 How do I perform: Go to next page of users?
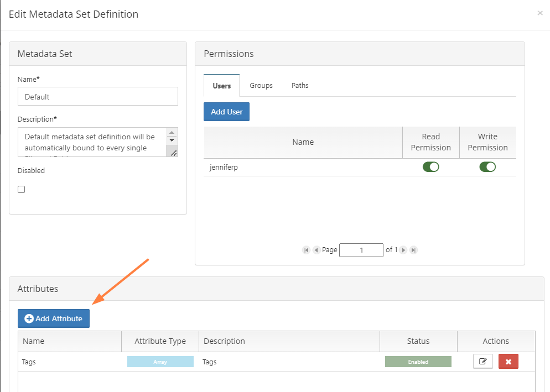[403, 250]
